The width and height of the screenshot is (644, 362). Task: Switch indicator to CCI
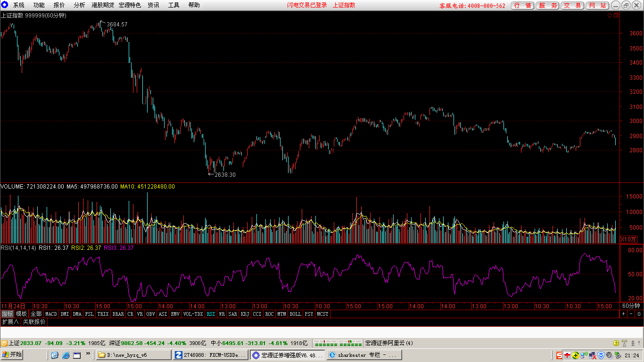257,314
